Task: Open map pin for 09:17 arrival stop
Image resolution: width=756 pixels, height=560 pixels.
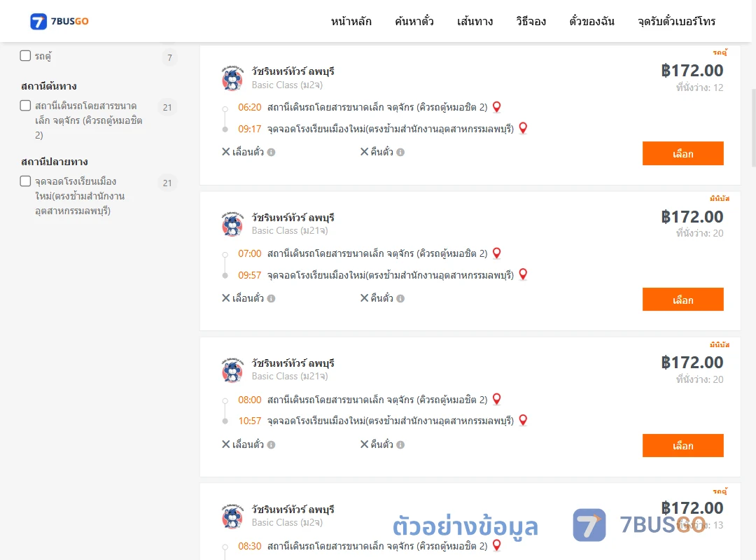Action: 523,128
